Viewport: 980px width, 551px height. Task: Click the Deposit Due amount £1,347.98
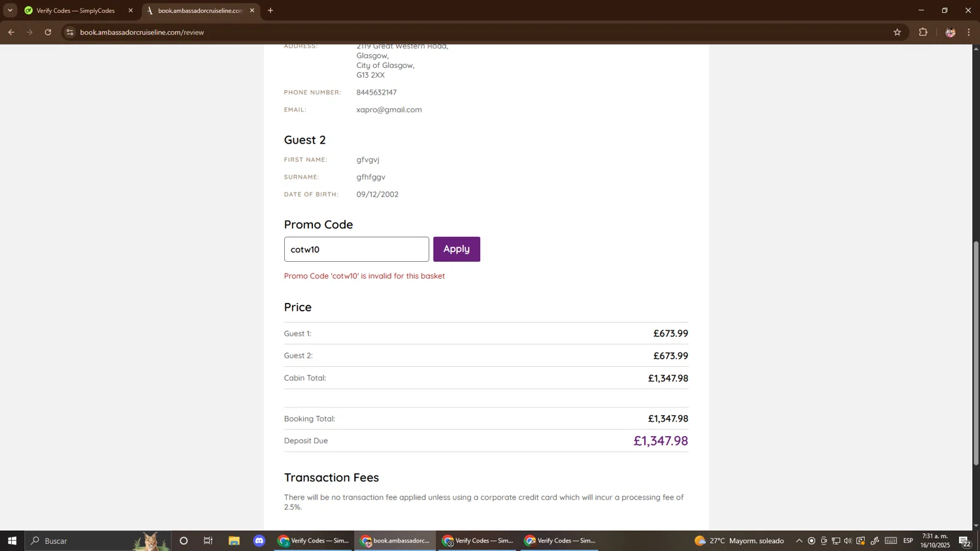point(661,441)
